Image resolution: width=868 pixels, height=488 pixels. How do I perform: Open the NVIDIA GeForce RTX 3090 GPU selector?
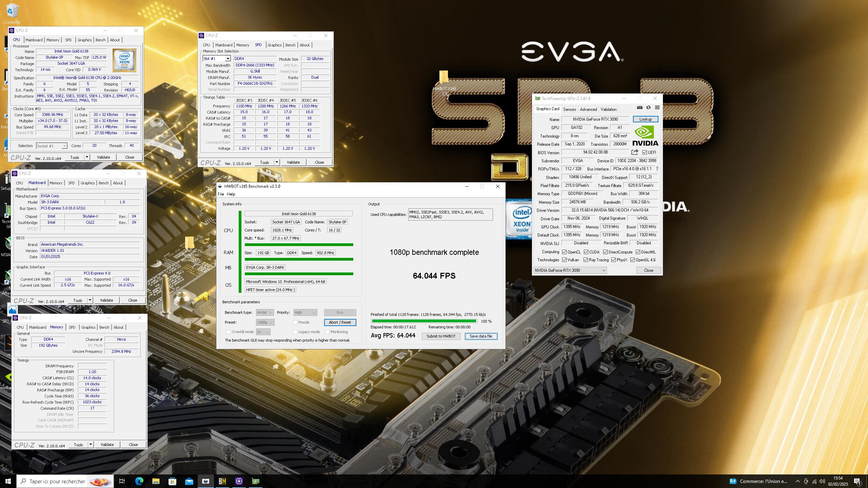tap(570, 270)
